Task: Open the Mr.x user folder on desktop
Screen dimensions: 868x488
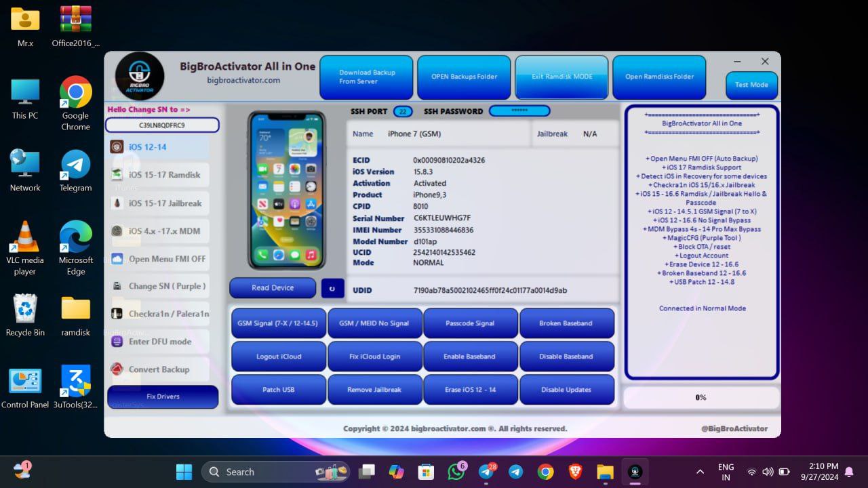Action: tap(25, 26)
